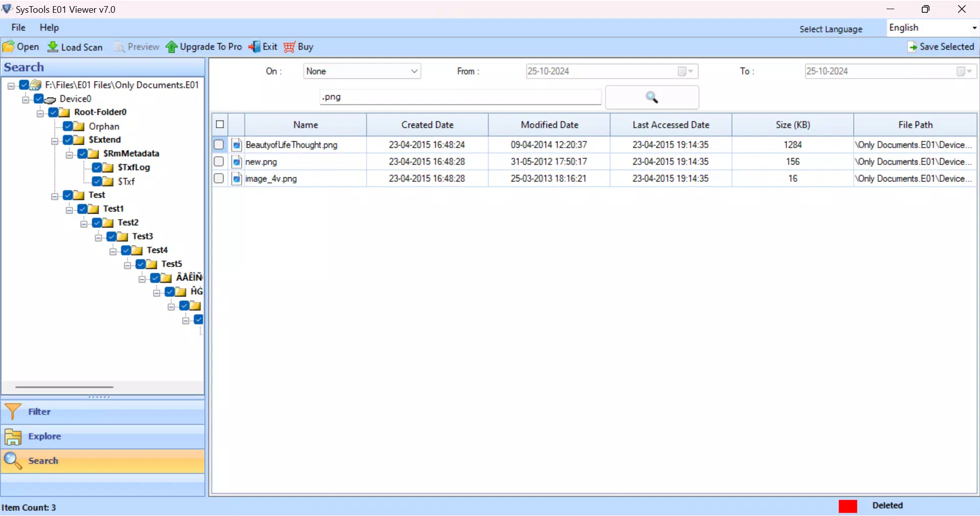The image size is (980, 516).
Task: Switch to the Filter panel tab
Action: coord(103,412)
